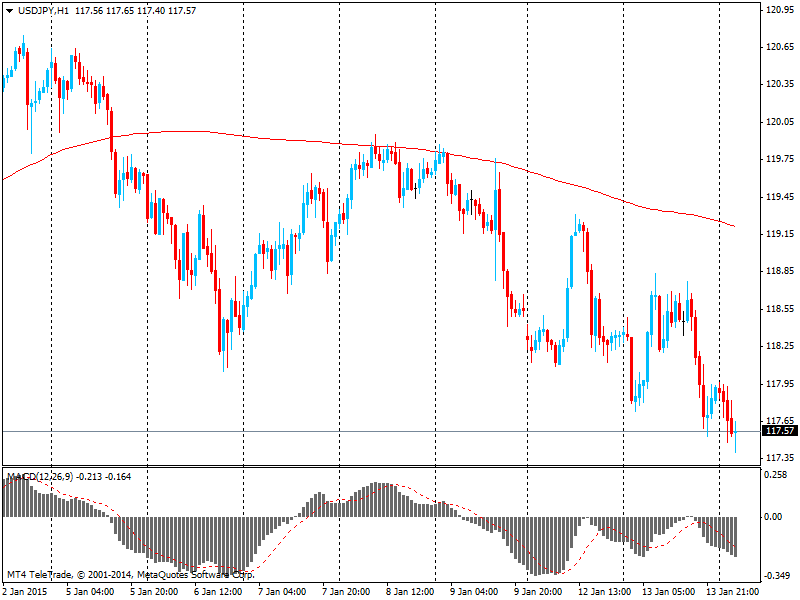Select the 2 Jan 2015 date label

[27, 591]
